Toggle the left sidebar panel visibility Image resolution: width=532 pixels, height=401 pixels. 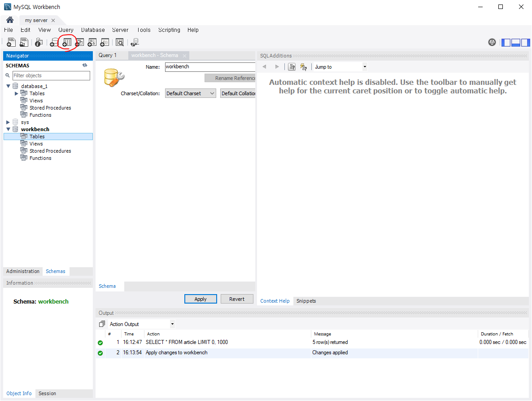coord(506,43)
